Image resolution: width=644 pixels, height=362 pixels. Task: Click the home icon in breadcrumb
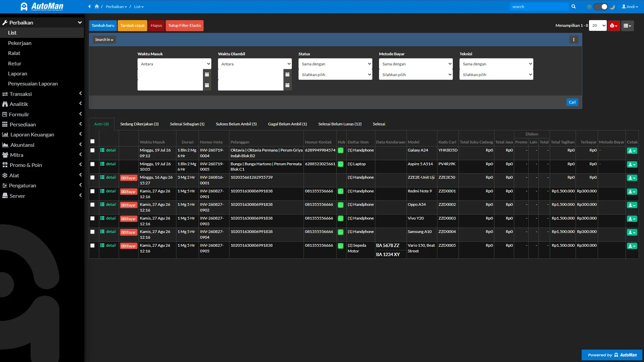97,7
